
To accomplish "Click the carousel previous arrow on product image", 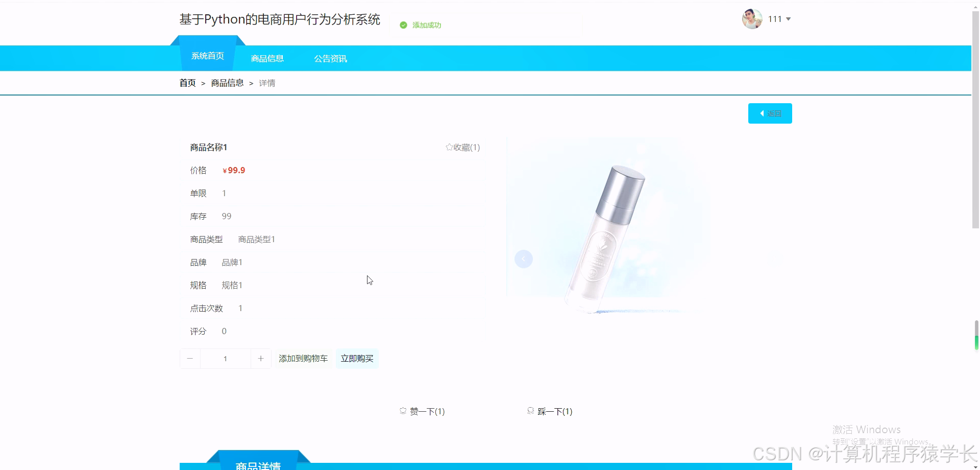I will coord(524,259).
